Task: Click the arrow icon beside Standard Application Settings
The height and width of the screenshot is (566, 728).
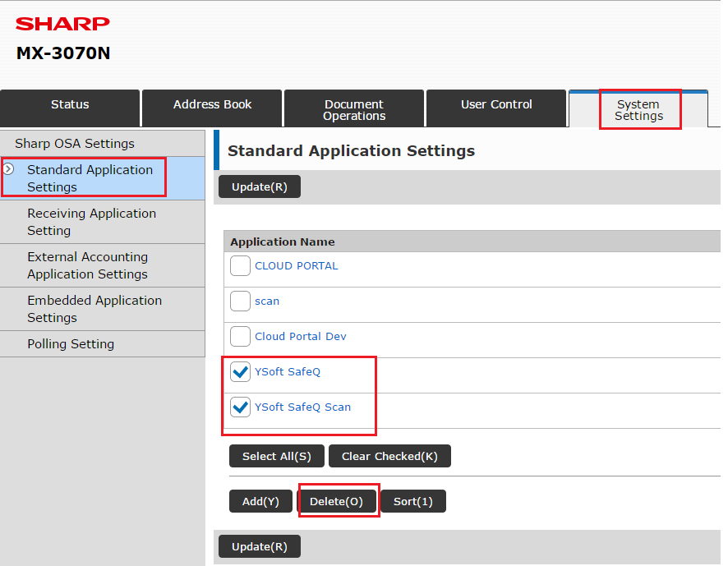Action: click(x=8, y=168)
